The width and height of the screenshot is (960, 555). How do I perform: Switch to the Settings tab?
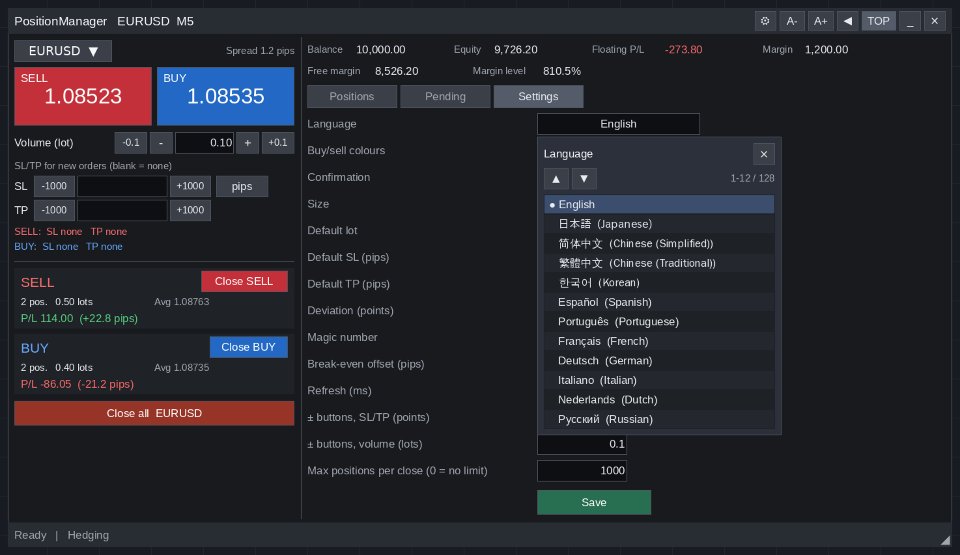pyautogui.click(x=538, y=97)
